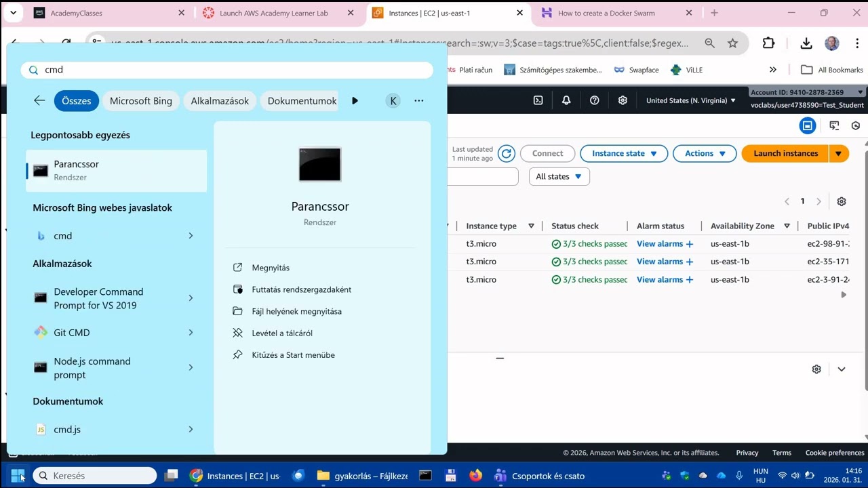Viewport: 868px width, 488px height.
Task: Open the Parancssor best match result
Action: pos(116,171)
